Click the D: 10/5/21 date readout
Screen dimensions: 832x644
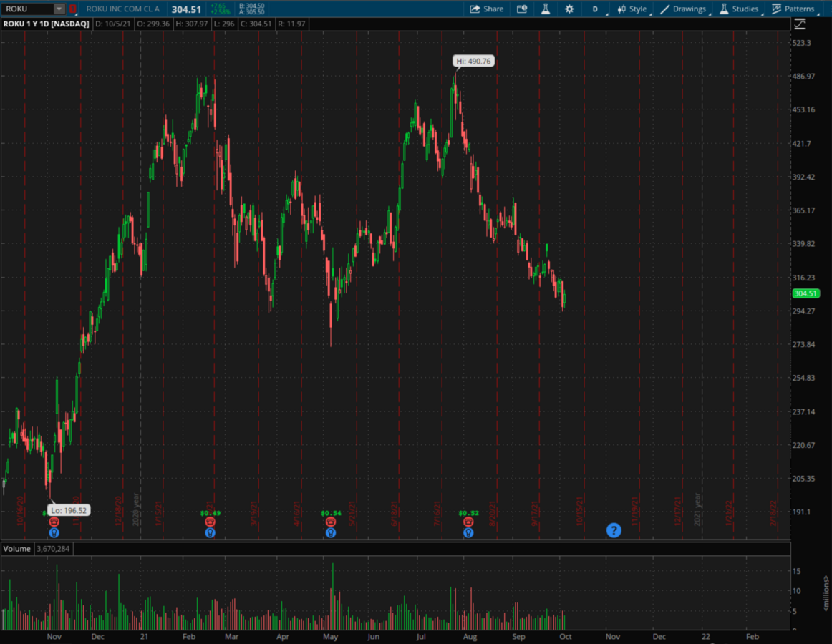[113, 24]
